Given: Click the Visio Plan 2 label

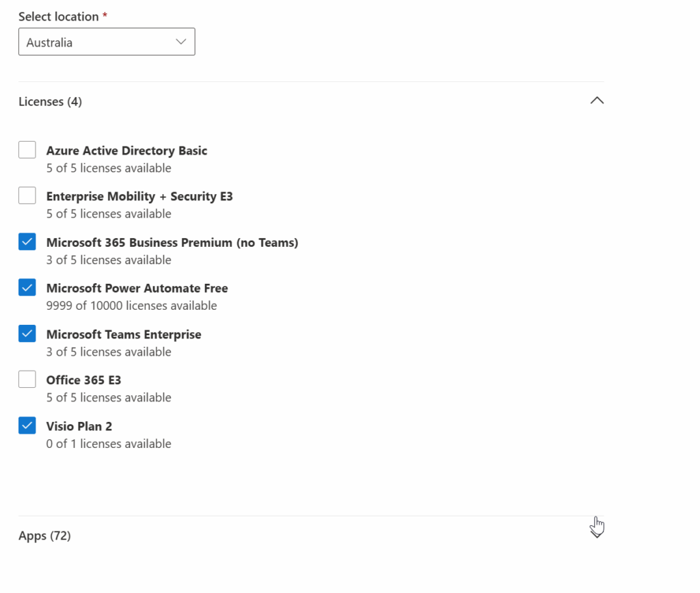Looking at the screenshot, I should click(79, 426).
